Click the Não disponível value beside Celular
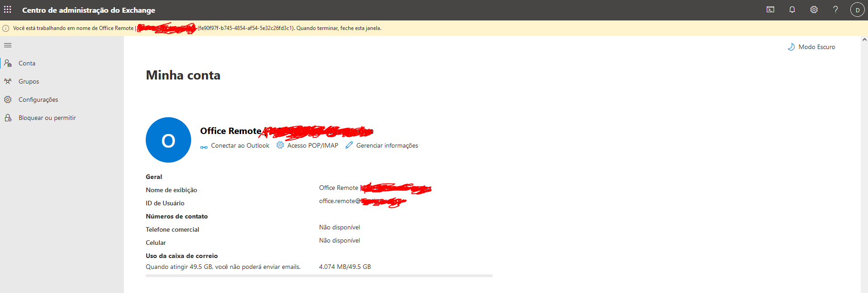The image size is (868, 293). tap(340, 240)
